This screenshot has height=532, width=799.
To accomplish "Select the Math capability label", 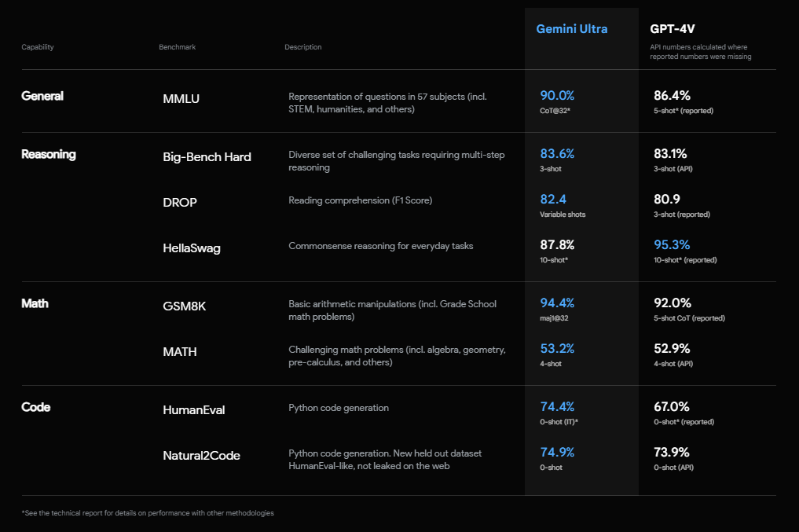I will [x=35, y=303].
